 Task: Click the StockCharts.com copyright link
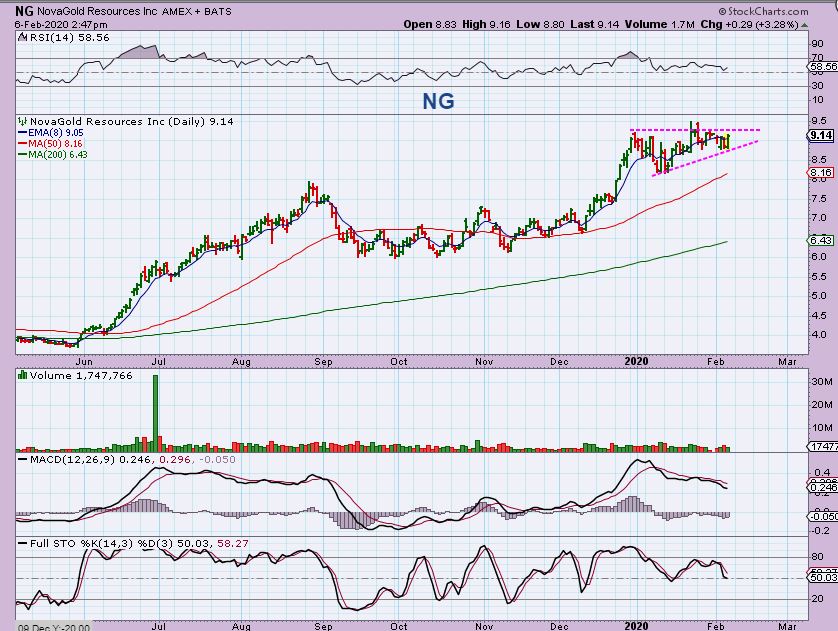763,11
